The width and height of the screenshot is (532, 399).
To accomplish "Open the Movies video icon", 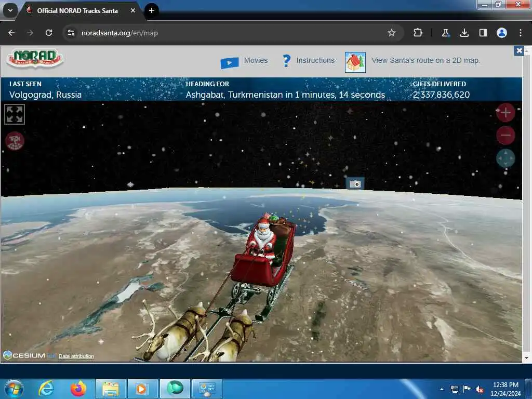I will tap(229, 63).
